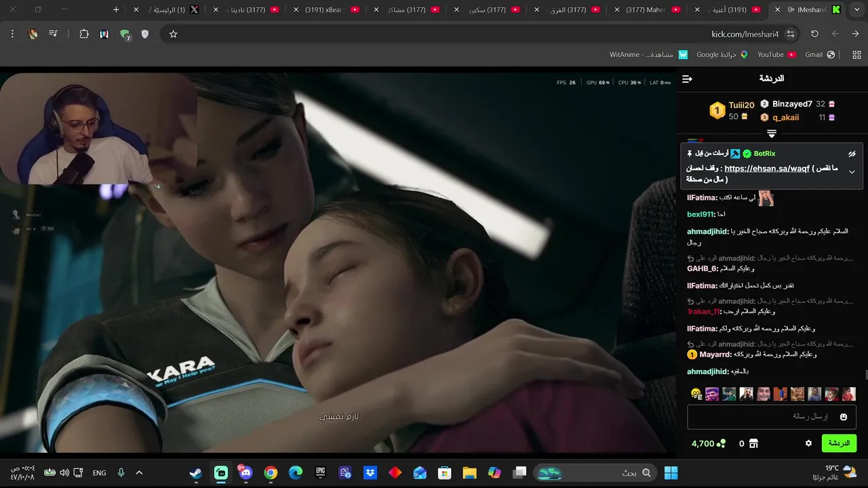Open the bexl911 username in chat

point(701,214)
